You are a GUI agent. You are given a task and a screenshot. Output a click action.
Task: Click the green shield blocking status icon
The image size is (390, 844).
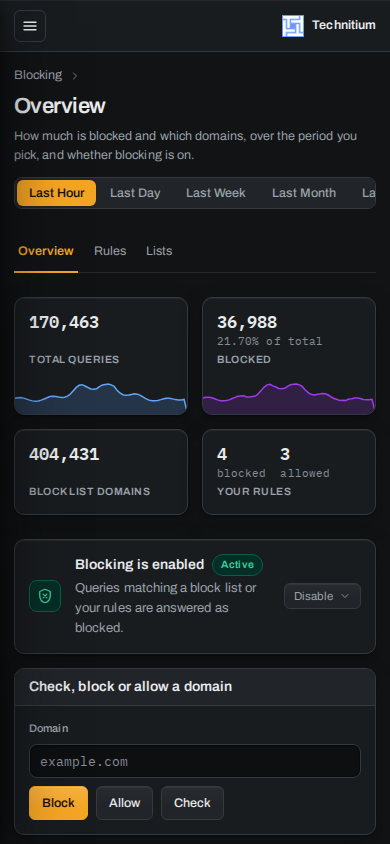[x=45, y=596]
